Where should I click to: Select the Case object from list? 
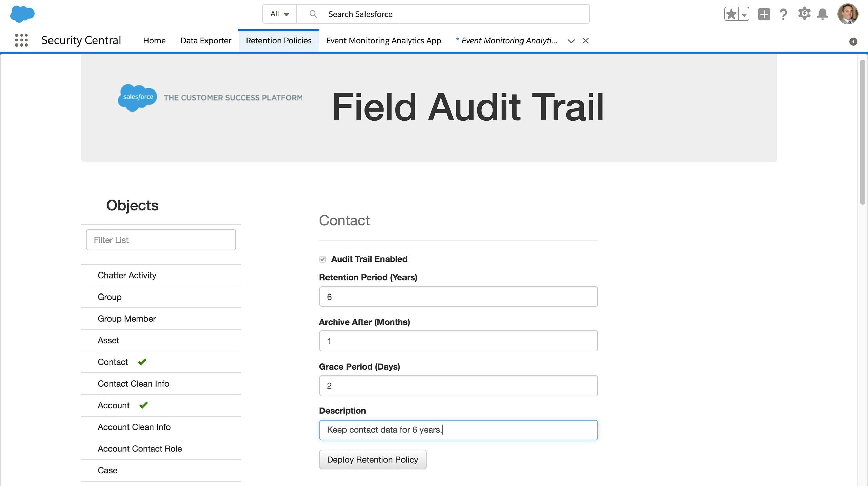[x=108, y=470]
